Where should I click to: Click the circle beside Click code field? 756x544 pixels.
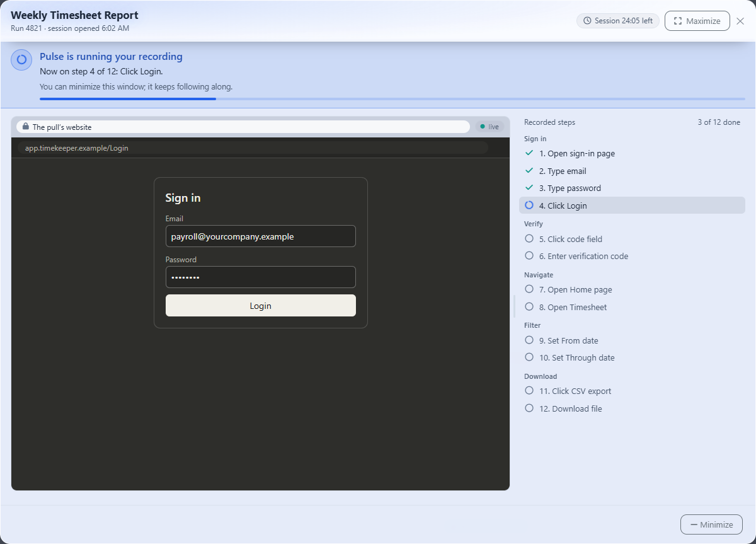(x=529, y=239)
